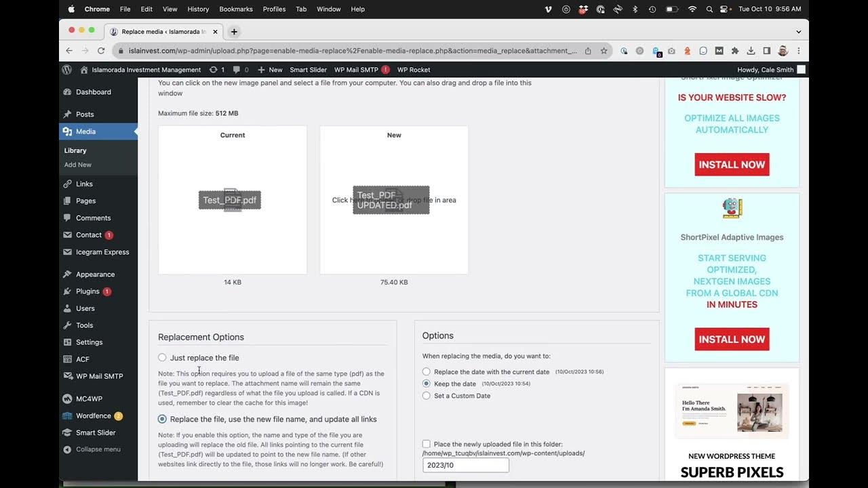The width and height of the screenshot is (868, 488).
Task: Open the WordPress logo menu in admin bar
Action: [66, 69]
